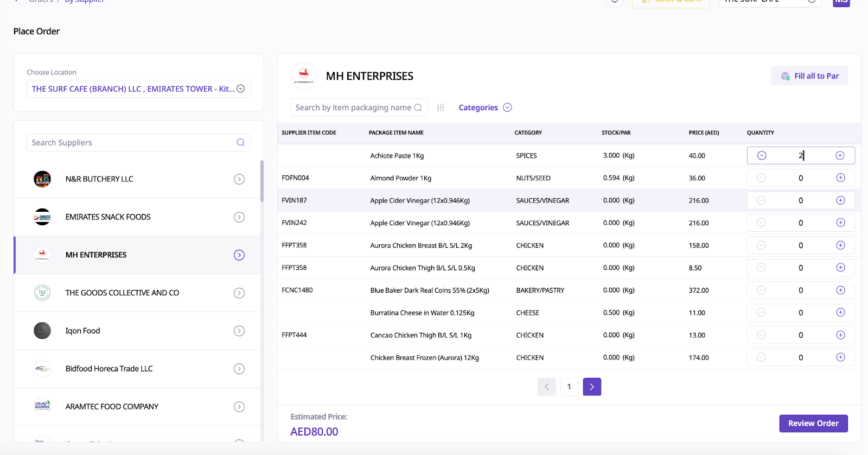Increase Chicken Breast Frozen 12Kg quantity

point(840,357)
